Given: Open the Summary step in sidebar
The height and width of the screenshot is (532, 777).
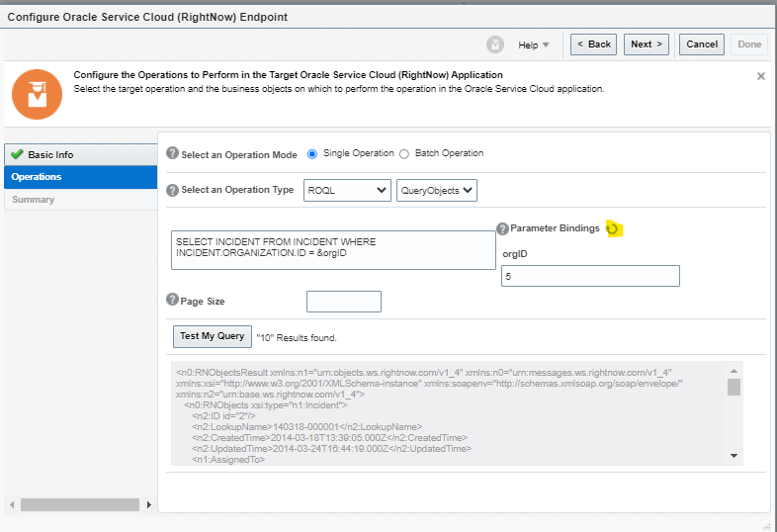Looking at the screenshot, I should [34, 200].
